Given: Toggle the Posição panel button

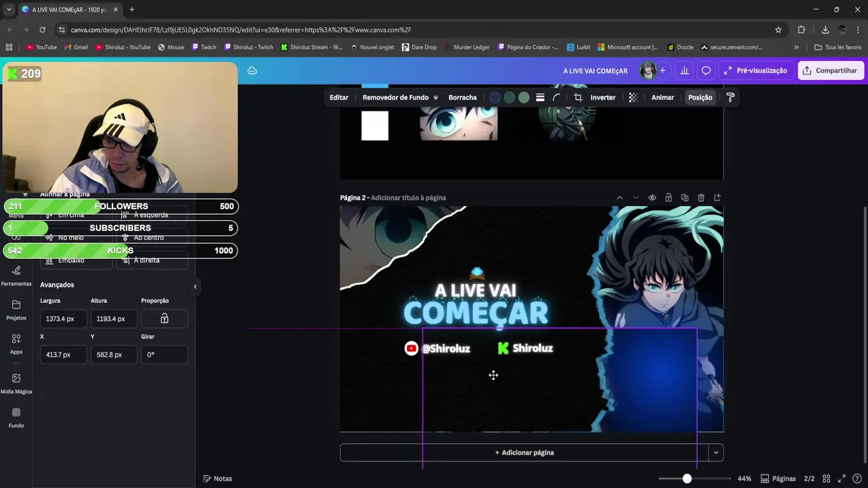Looking at the screenshot, I should (700, 98).
